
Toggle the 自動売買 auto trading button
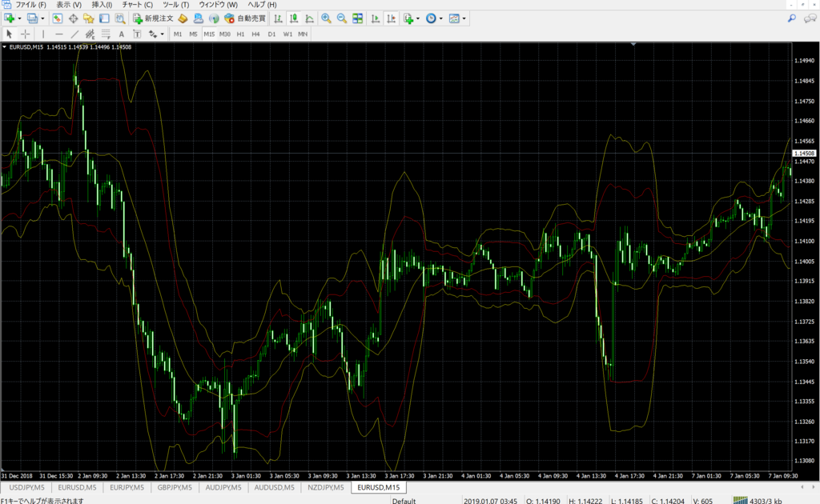[245, 19]
